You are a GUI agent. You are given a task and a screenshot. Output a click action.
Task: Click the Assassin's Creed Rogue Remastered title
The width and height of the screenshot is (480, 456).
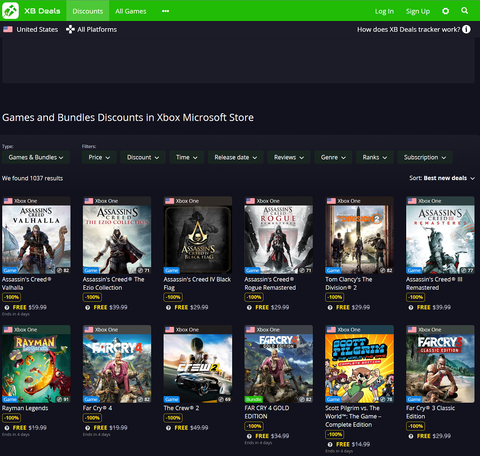coord(270,283)
